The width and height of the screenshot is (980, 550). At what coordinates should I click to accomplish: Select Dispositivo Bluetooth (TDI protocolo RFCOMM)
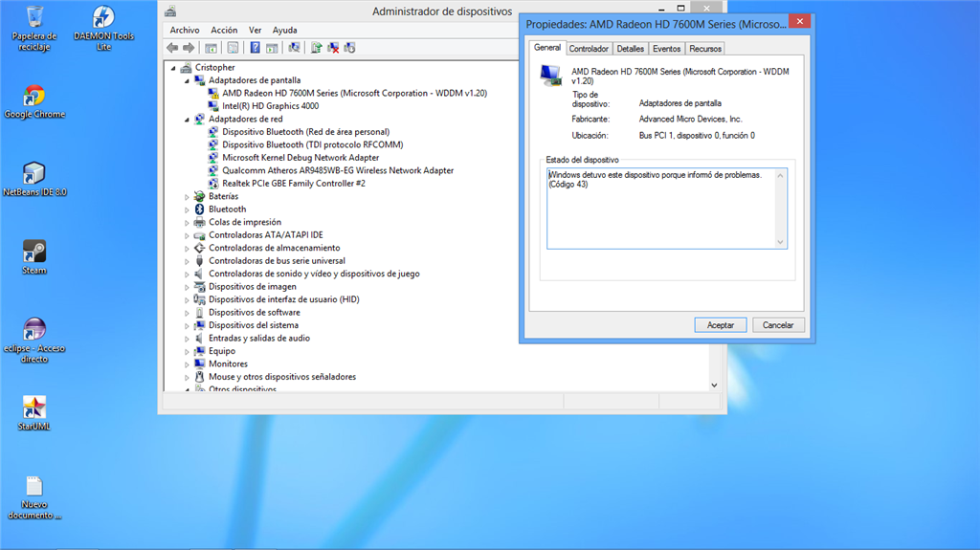pyautogui.click(x=313, y=145)
